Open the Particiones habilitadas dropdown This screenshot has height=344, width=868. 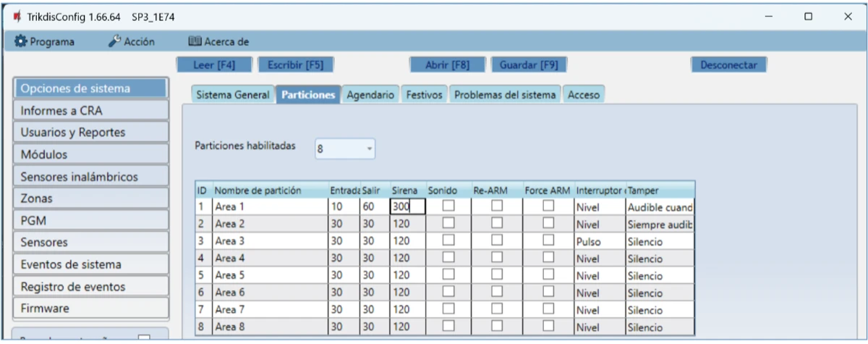(345, 149)
